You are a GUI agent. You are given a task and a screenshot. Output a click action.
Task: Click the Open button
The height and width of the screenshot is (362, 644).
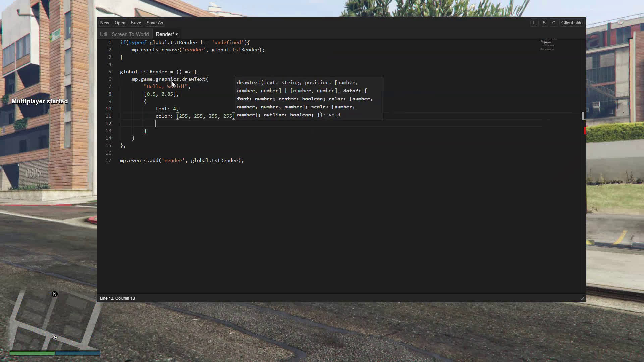click(120, 23)
